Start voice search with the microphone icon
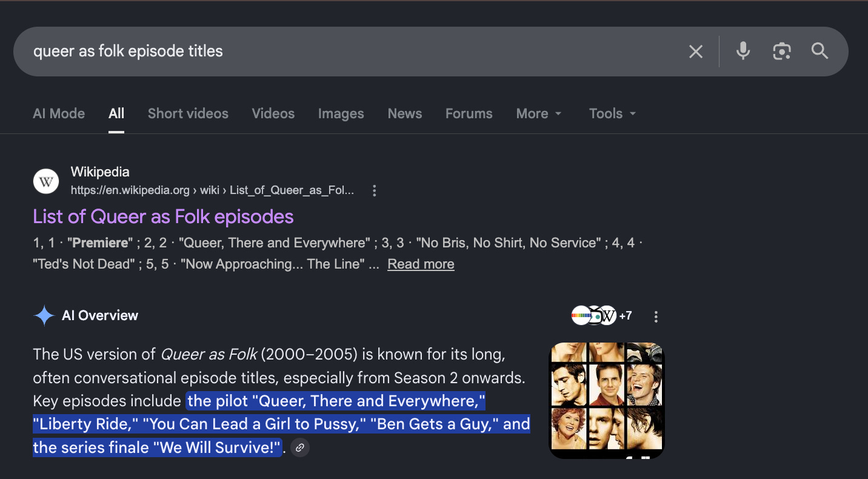 [743, 52]
